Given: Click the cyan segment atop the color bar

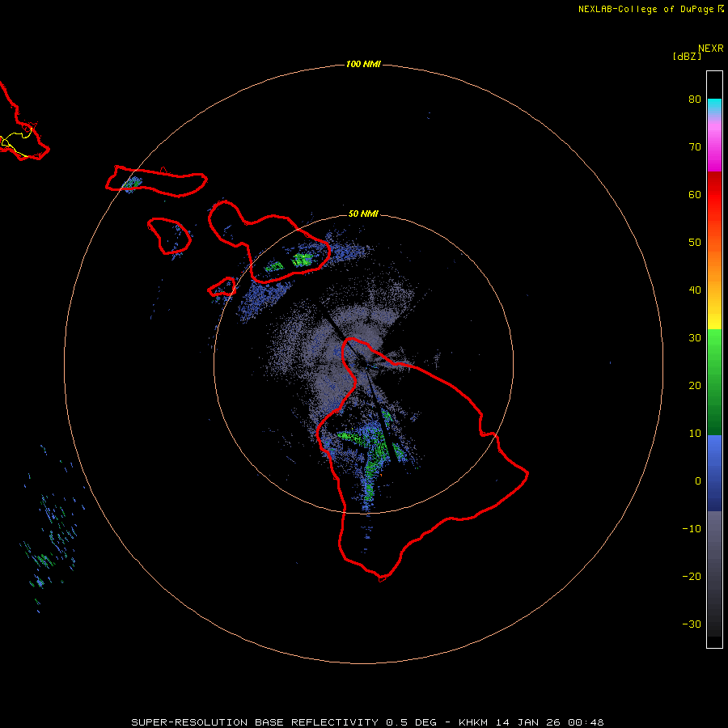Looking at the screenshot, I should (714, 104).
